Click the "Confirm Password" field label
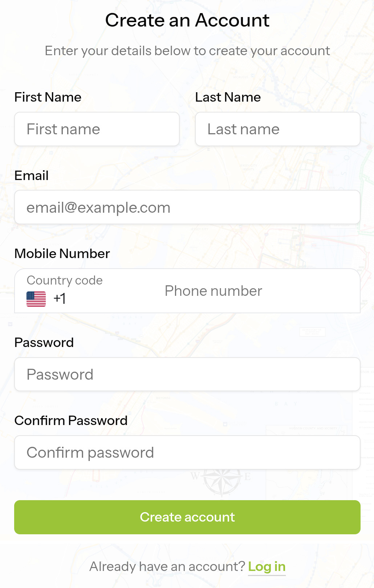 (71, 421)
